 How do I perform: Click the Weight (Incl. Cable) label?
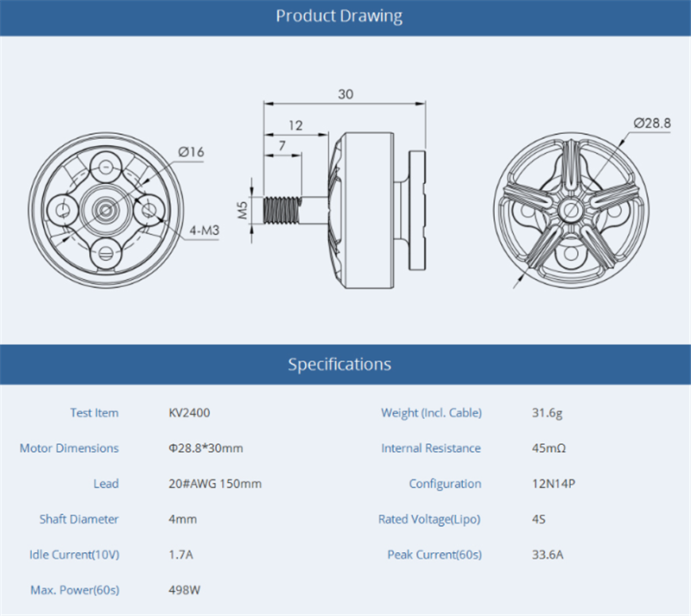[x=431, y=413]
